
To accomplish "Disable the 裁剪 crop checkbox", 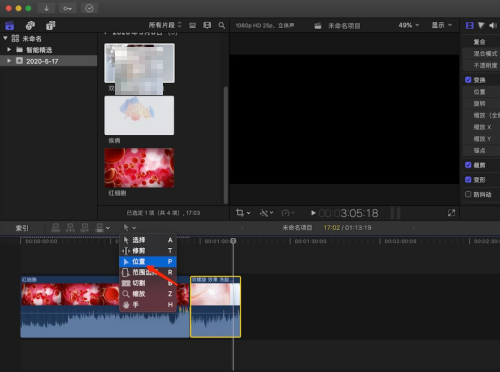I will click(468, 165).
